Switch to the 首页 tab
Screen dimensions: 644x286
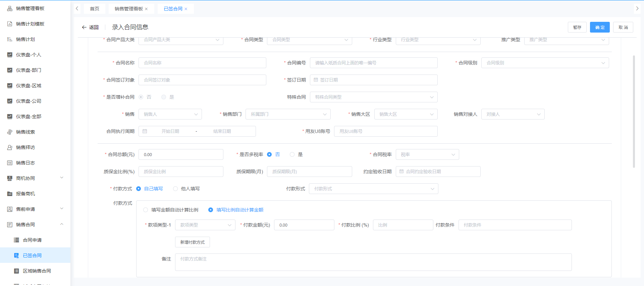pyautogui.click(x=95, y=9)
